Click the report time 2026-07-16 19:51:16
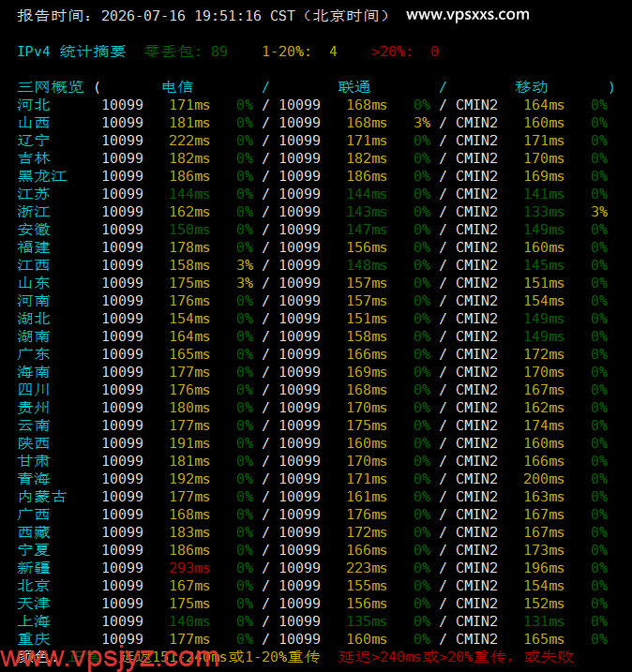632x672 pixels. (181, 16)
